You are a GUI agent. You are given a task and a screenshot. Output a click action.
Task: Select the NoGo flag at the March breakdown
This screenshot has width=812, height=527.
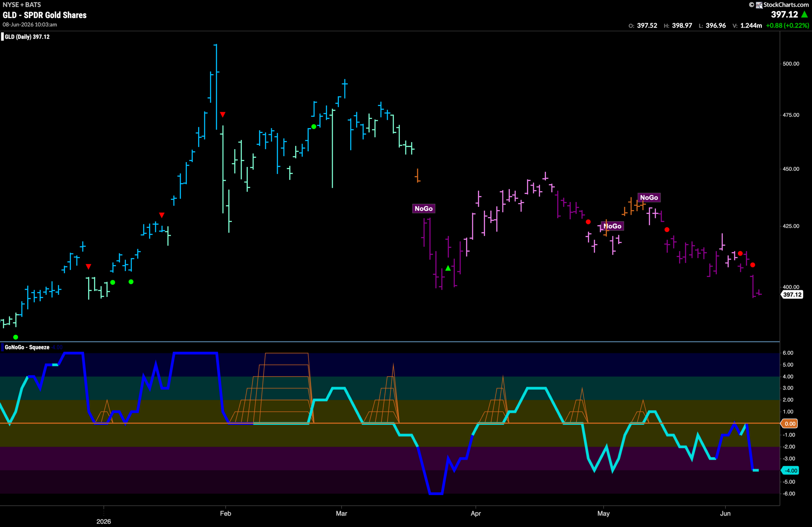pyautogui.click(x=423, y=208)
